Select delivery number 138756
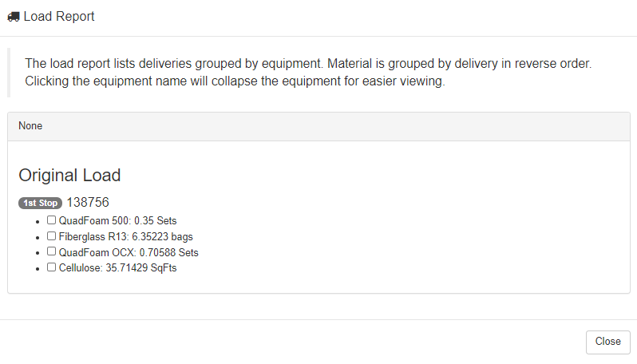Viewport: 637px width, 364px height. click(88, 202)
